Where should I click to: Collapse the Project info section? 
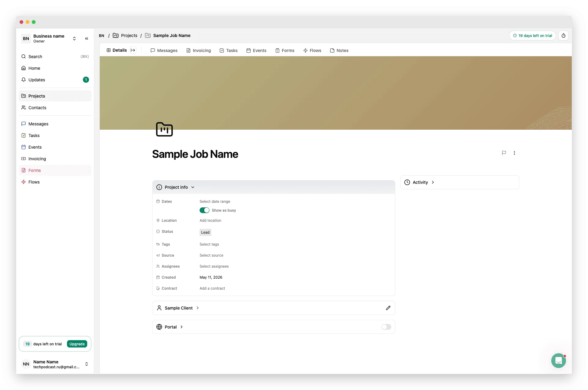click(193, 187)
